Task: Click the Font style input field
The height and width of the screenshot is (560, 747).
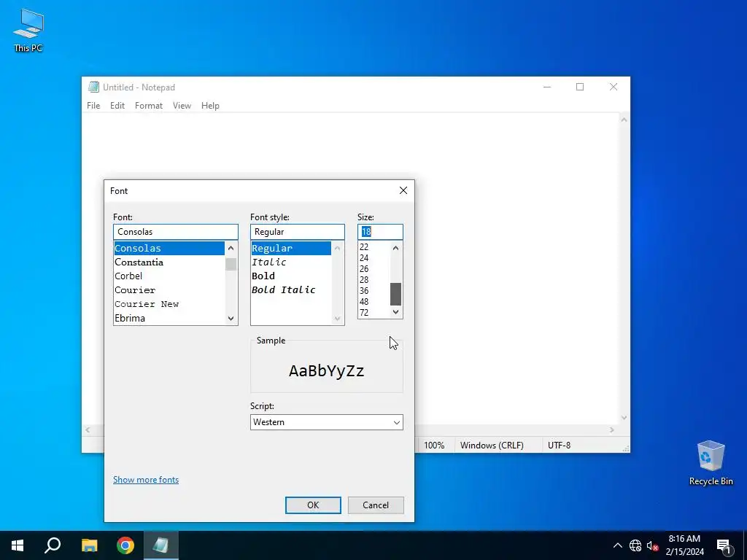Action: coord(298,232)
